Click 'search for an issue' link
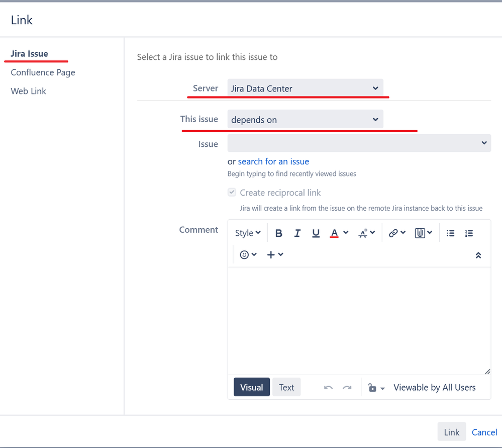This screenshot has height=448, width=502. (273, 161)
